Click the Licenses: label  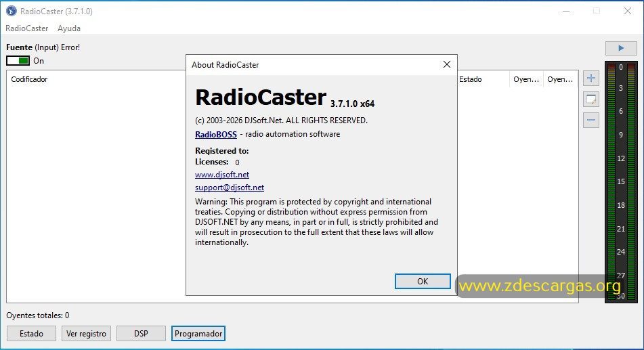coord(211,162)
